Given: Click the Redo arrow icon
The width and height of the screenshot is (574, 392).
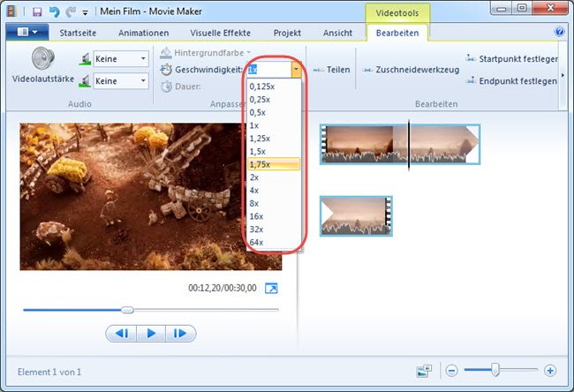Looking at the screenshot, I should pyautogui.click(x=71, y=12).
